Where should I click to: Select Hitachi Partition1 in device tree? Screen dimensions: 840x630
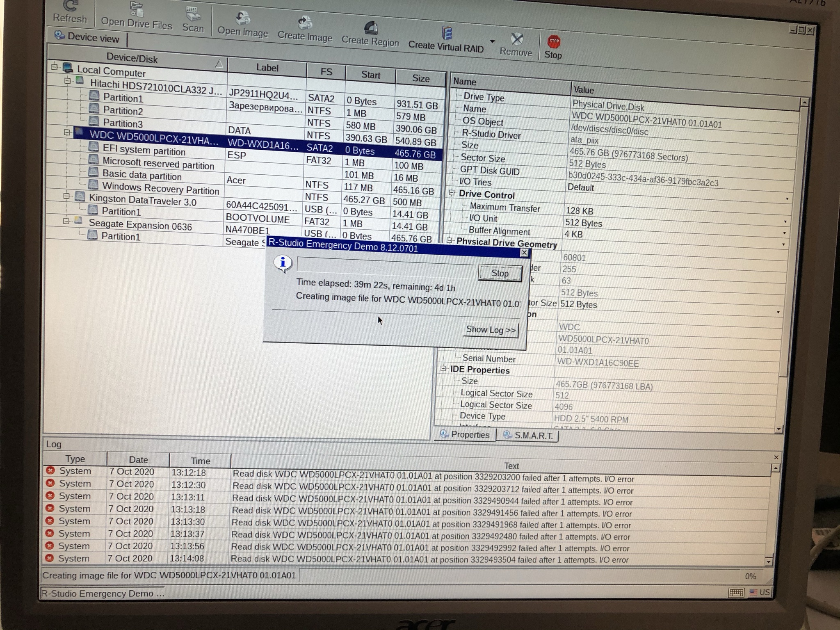(x=123, y=98)
